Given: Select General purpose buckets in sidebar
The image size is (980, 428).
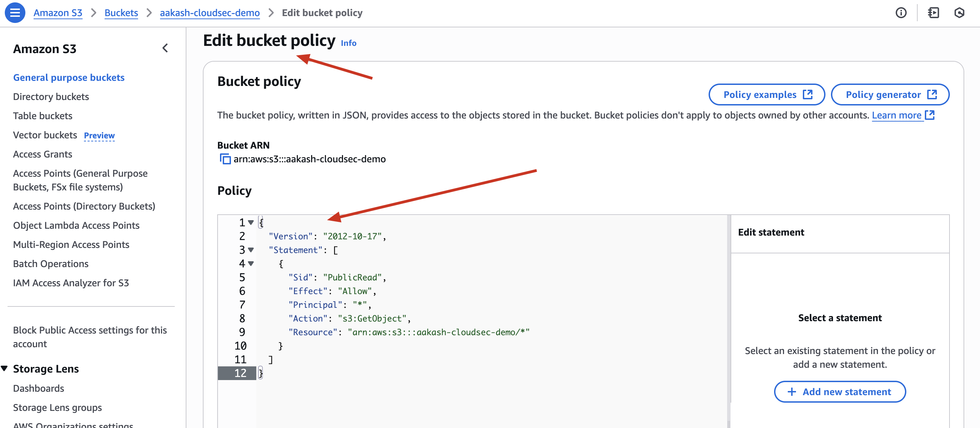Looking at the screenshot, I should pyautogui.click(x=69, y=77).
